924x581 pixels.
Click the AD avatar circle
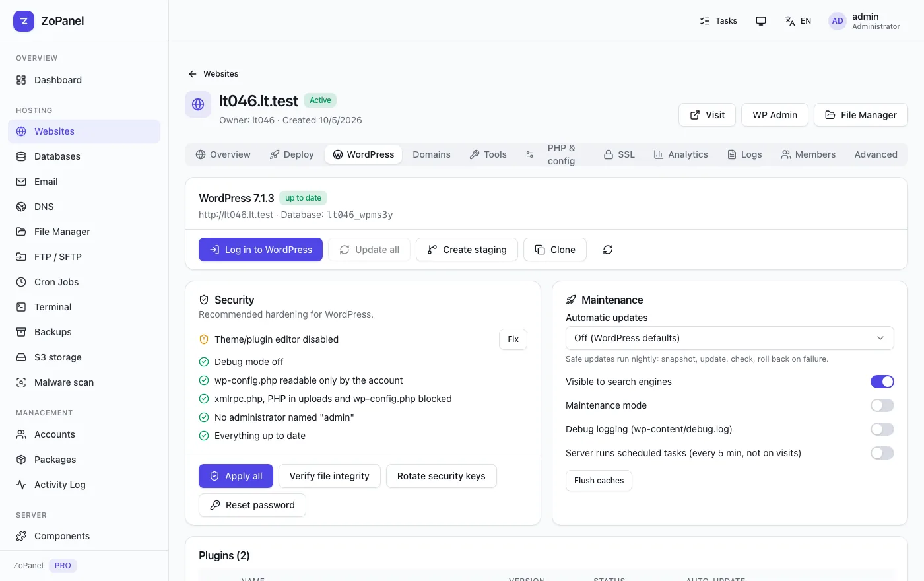point(838,21)
